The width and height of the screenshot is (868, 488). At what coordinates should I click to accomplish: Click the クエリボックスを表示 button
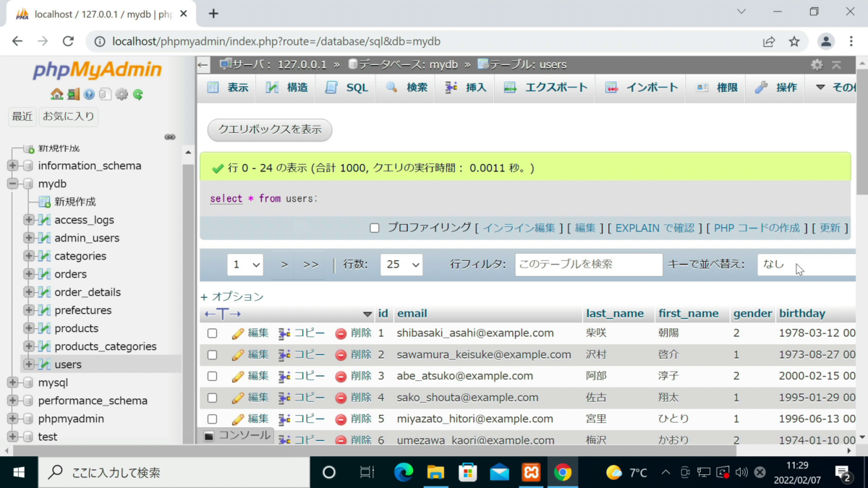coord(269,130)
